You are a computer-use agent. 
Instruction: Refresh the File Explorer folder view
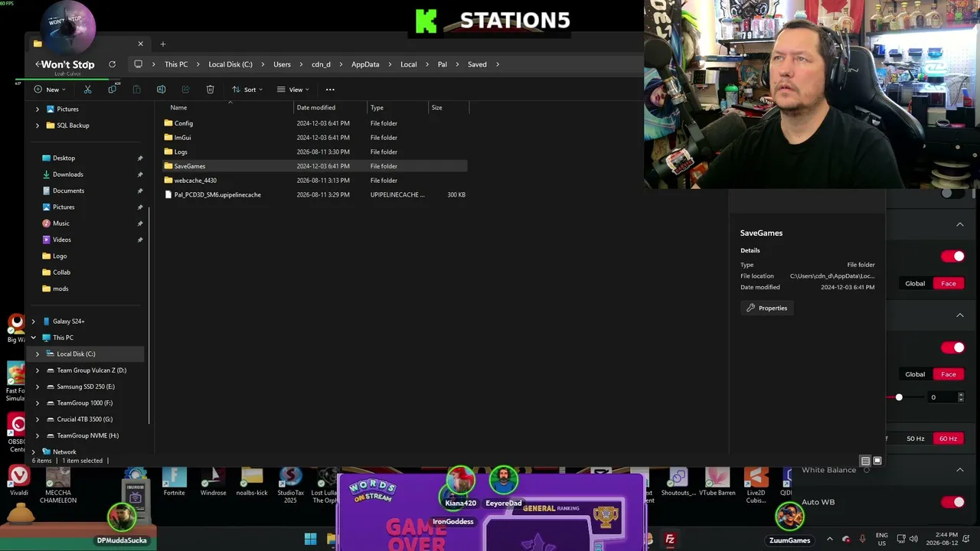click(x=112, y=64)
